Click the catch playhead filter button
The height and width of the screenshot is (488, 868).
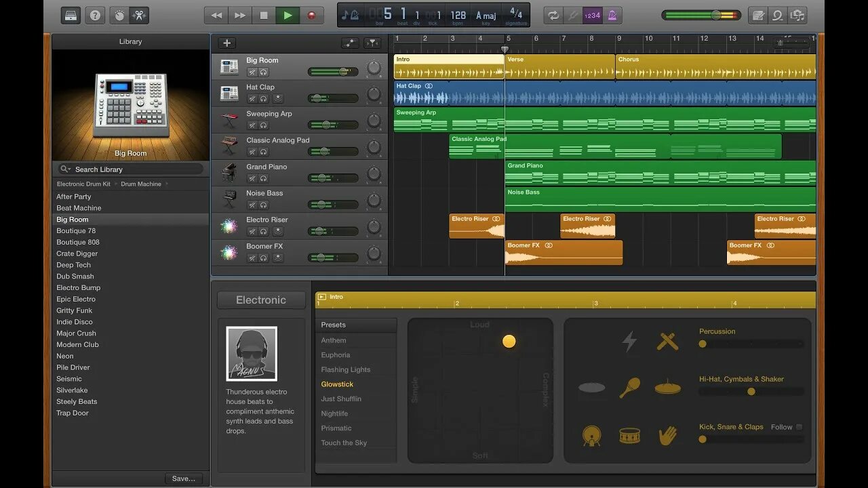[372, 43]
